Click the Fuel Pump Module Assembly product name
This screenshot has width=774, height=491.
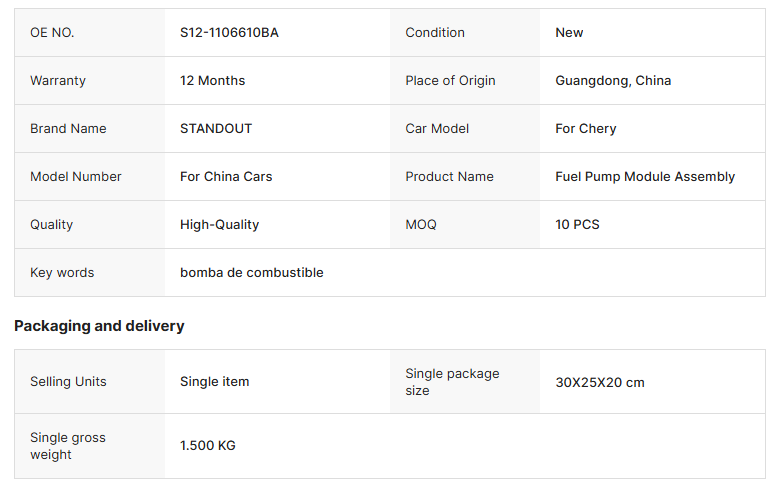pos(645,177)
